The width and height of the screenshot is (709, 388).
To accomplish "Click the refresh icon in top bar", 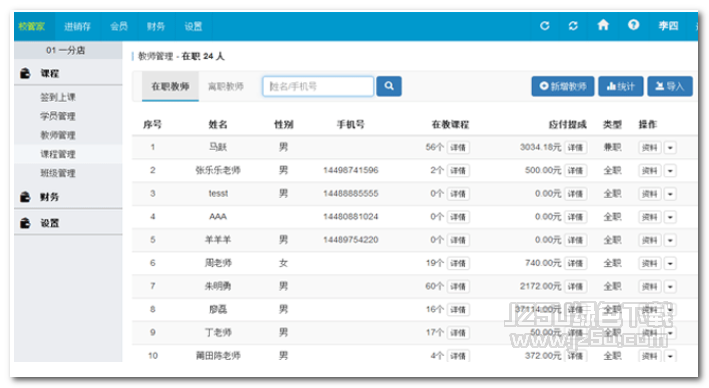I will 545,26.
